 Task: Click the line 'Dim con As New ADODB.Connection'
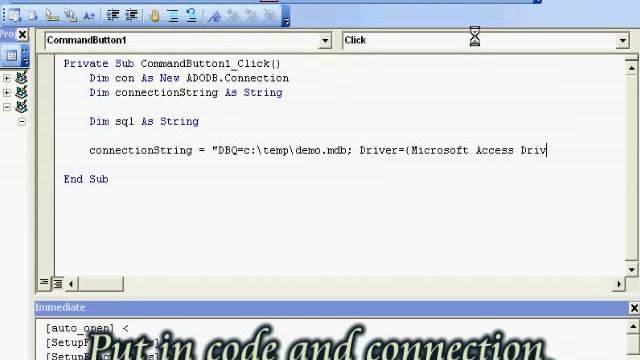[x=189, y=78]
